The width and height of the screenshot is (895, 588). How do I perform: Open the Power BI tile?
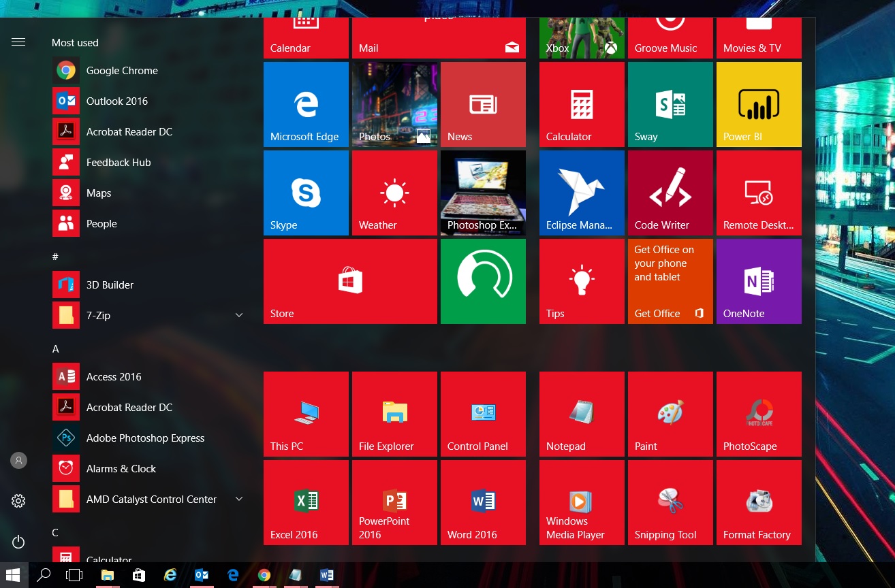click(x=759, y=104)
